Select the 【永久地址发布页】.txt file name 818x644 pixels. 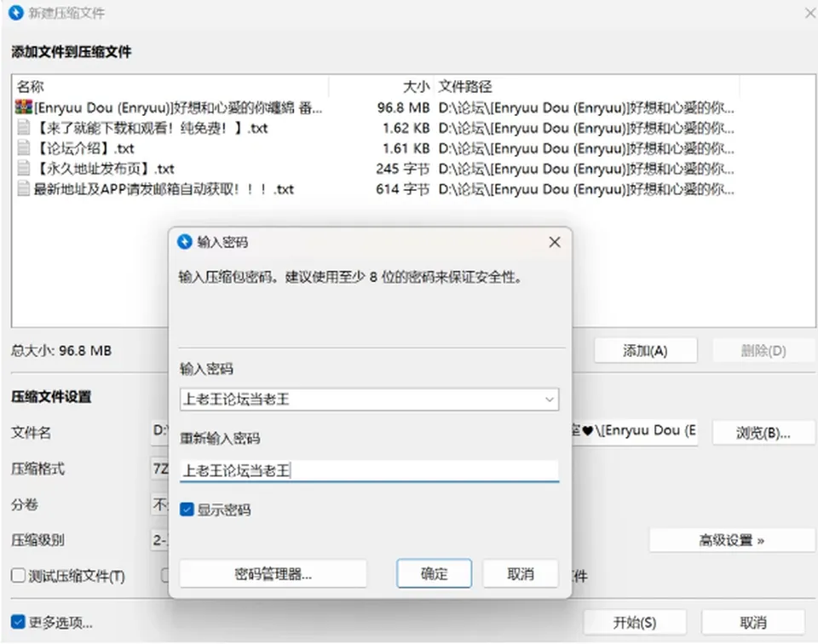(104, 169)
